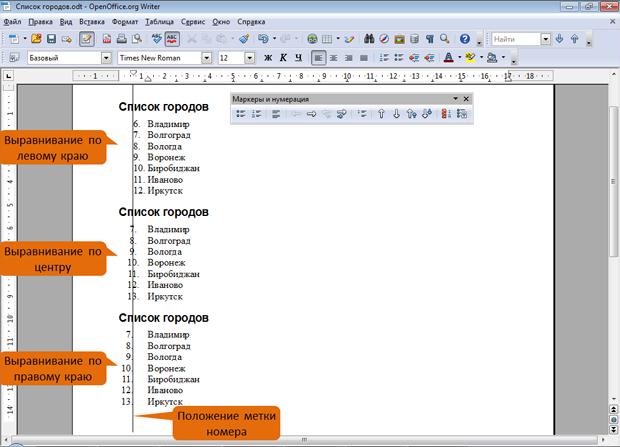Open Find & Replace binoculars icon
620x447 pixels.
coord(369,39)
